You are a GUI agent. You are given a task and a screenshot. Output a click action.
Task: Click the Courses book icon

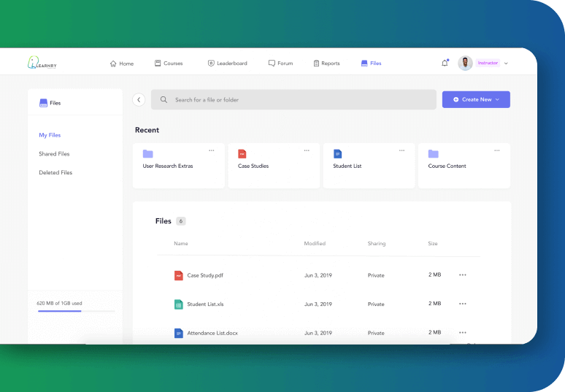(x=158, y=63)
